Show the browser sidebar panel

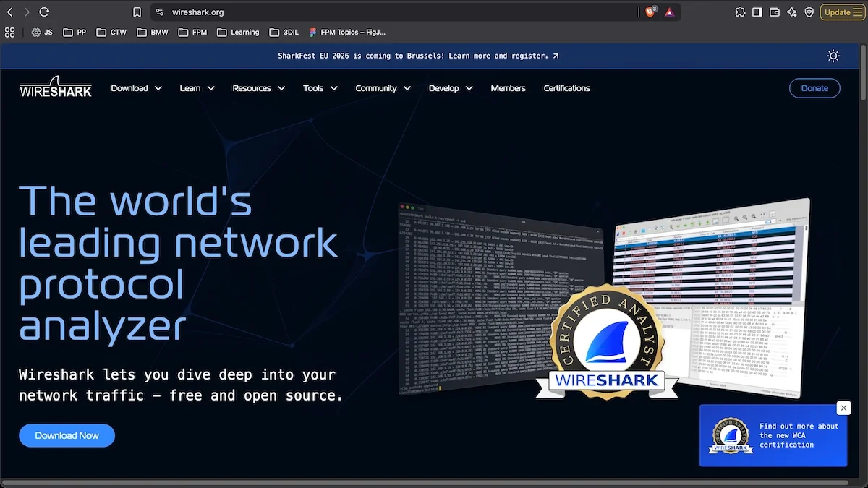(757, 12)
